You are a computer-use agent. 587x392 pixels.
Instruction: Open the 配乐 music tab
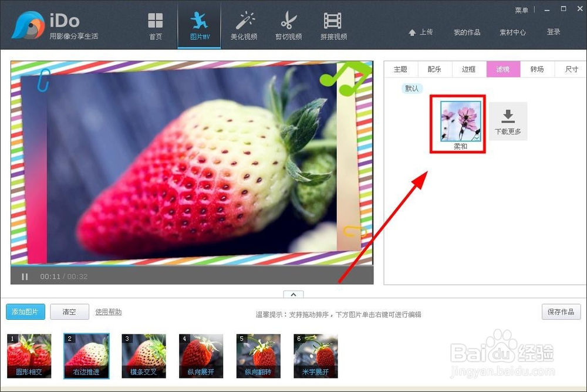pos(434,69)
